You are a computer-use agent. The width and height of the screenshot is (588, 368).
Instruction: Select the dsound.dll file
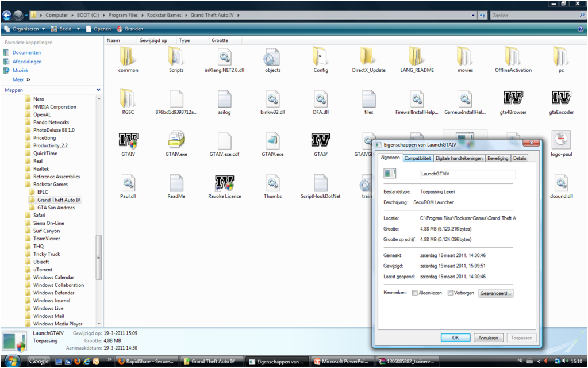[562, 186]
